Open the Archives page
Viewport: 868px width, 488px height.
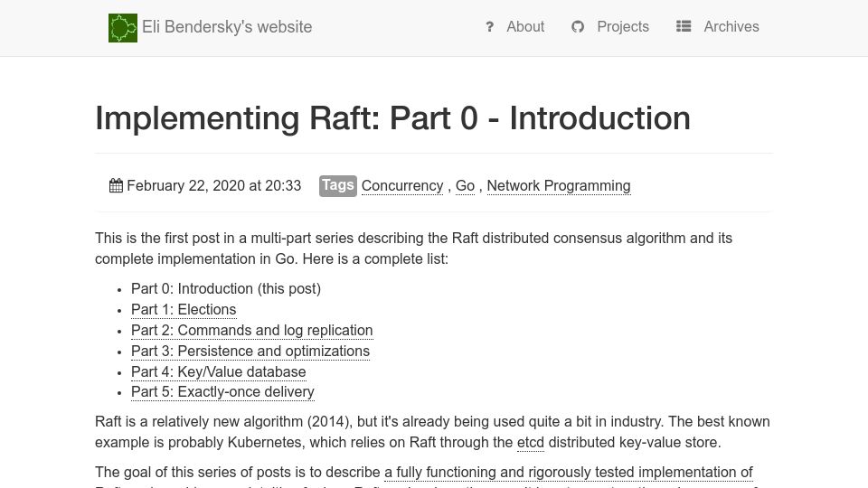[x=731, y=26]
